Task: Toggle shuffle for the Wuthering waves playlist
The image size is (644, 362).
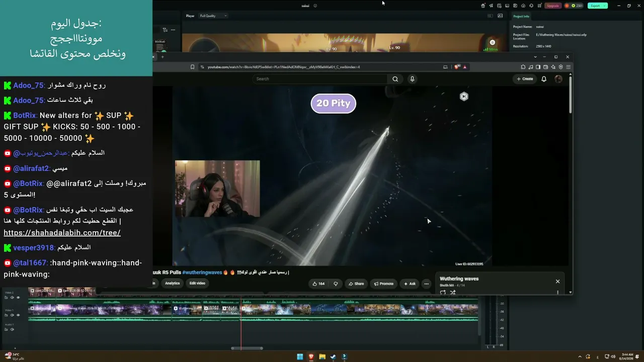Action: click(x=452, y=292)
